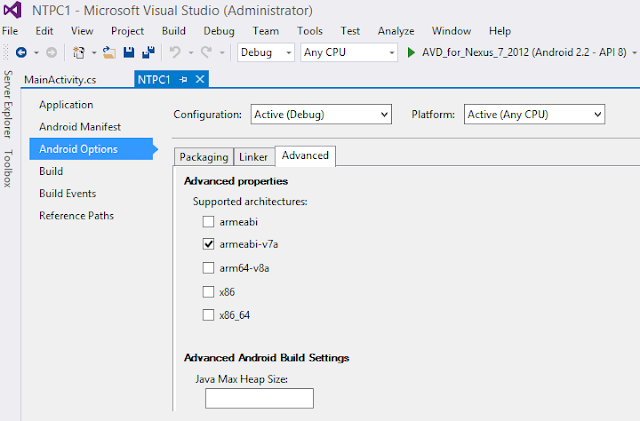Close the NTPC1 properties tab

tap(200, 79)
